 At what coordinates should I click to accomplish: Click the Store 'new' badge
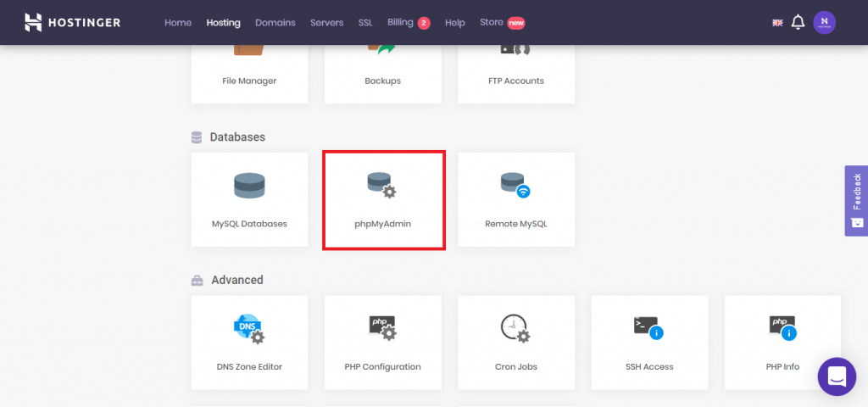pos(516,23)
